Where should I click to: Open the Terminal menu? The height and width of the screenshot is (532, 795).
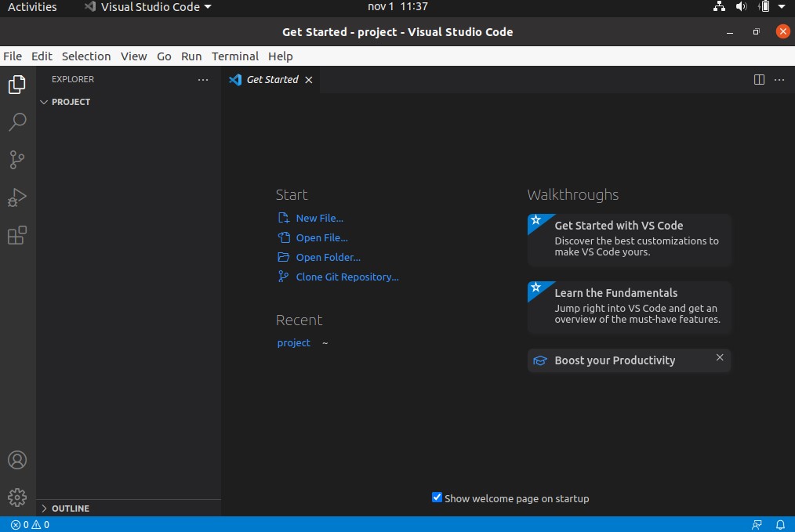[x=235, y=56]
